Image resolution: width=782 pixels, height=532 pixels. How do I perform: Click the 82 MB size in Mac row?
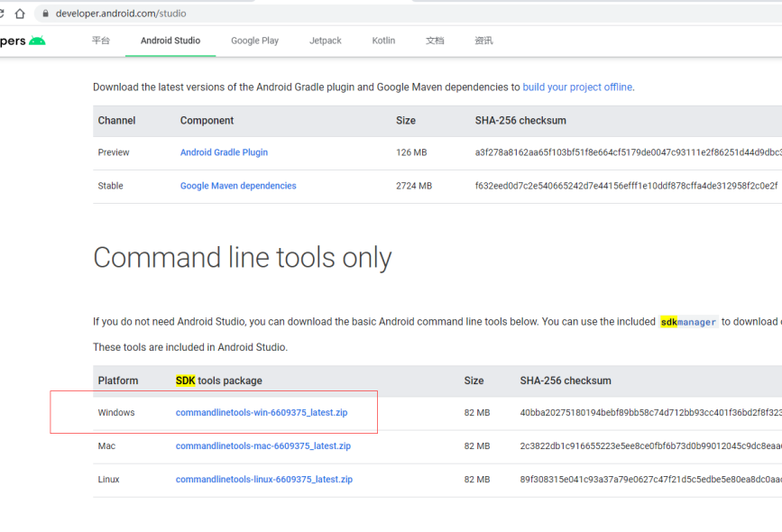tap(477, 445)
